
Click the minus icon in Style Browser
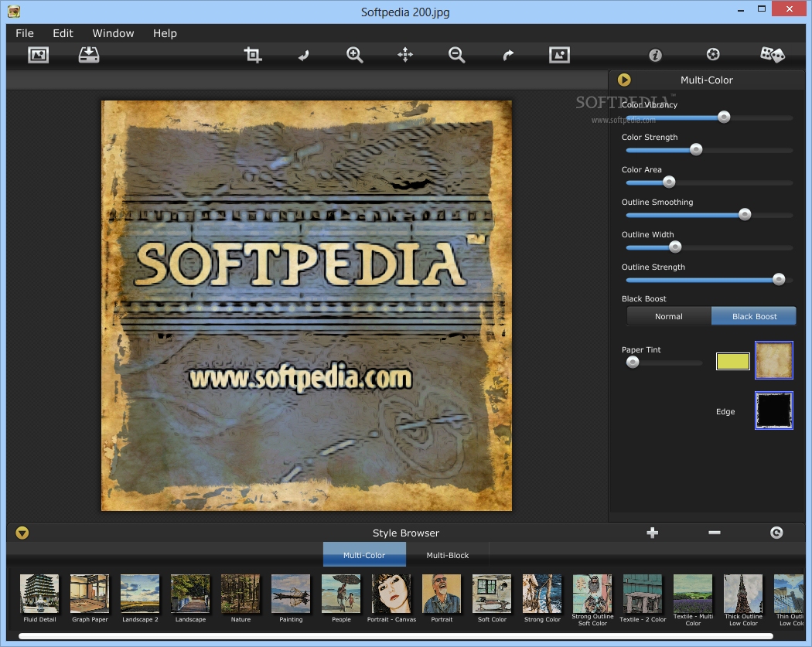tap(715, 533)
